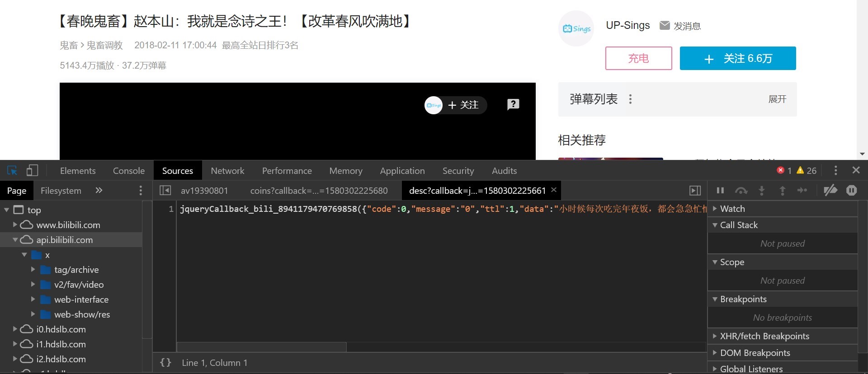868x374 pixels.
Task: Collapse the x folder
Action: [24, 255]
